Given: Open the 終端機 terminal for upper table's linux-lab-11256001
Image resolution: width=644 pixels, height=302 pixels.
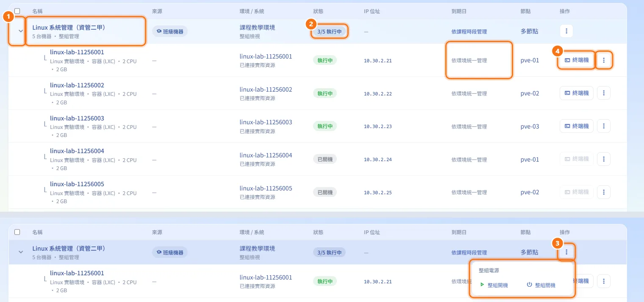Looking at the screenshot, I should pos(577,60).
